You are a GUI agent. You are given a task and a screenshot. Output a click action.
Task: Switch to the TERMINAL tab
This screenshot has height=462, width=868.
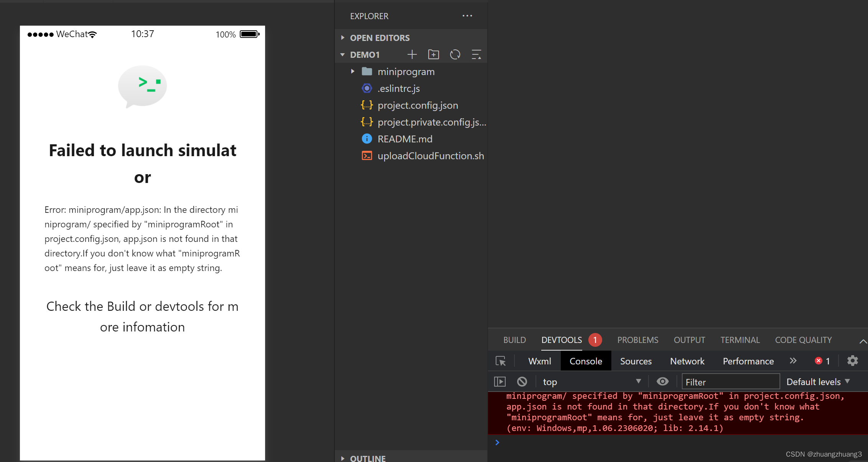coord(740,340)
